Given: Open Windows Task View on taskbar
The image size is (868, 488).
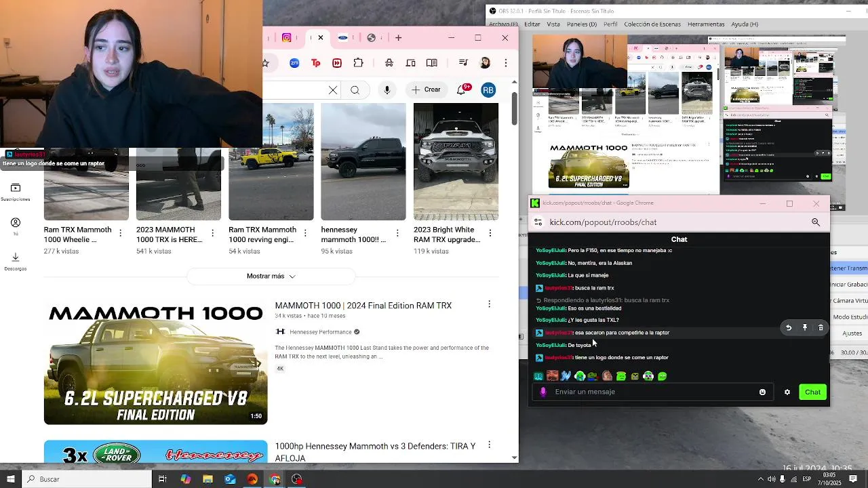Looking at the screenshot, I should click(163, 479).
